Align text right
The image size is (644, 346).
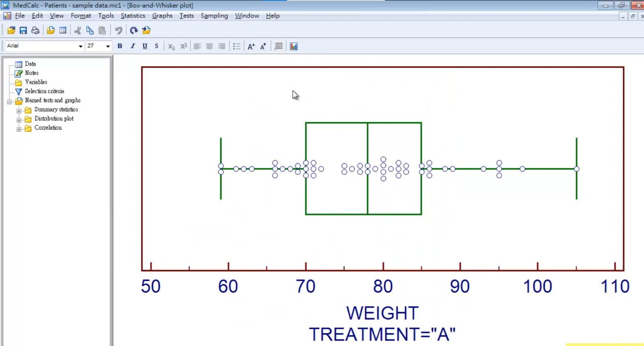point(221,46)
